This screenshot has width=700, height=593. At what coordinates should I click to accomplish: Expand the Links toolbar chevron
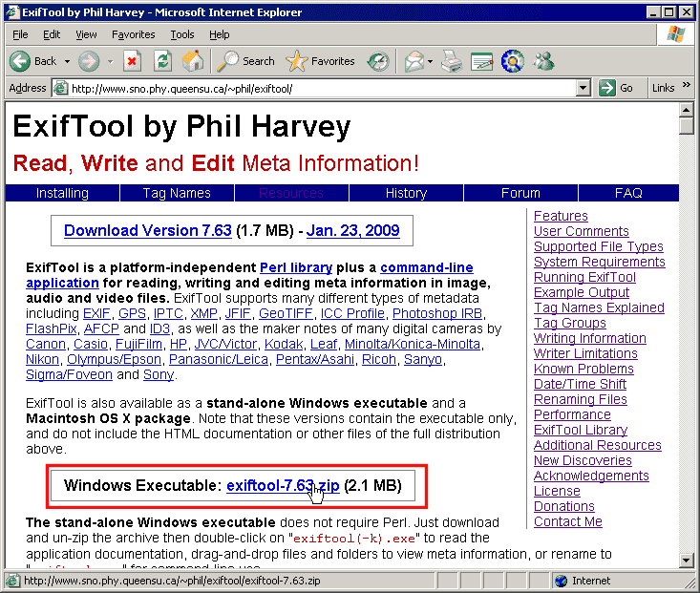click(687, 84)
